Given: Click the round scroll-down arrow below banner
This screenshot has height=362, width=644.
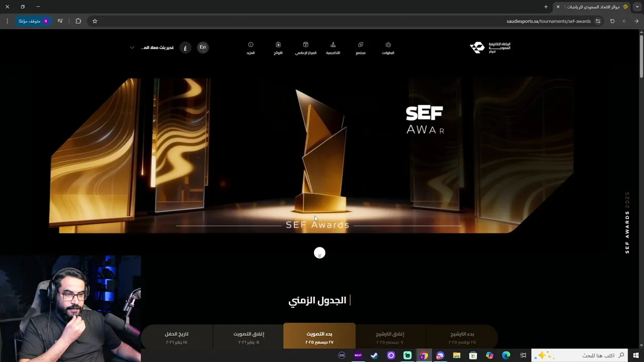Looking at the screenshot, I should pyautogui.click(x=319, y=253).
